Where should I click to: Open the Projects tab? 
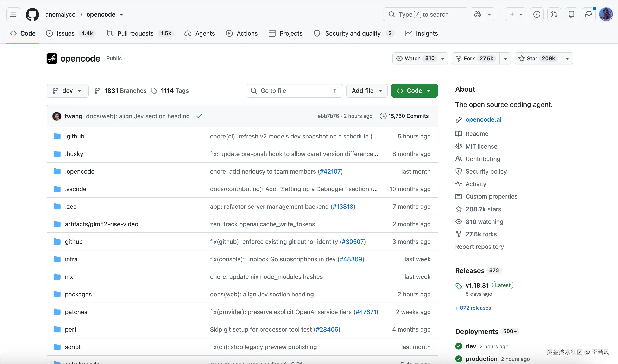(286, 33)
